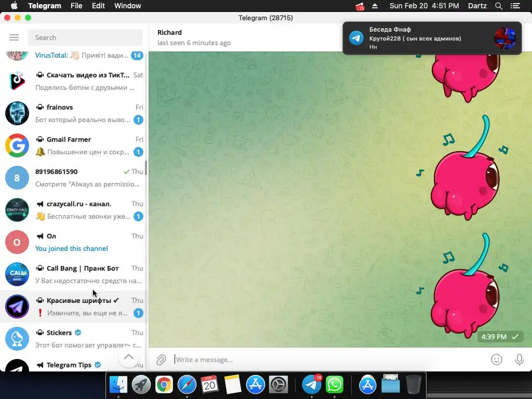Click the middle cherry sticker message

464,168
